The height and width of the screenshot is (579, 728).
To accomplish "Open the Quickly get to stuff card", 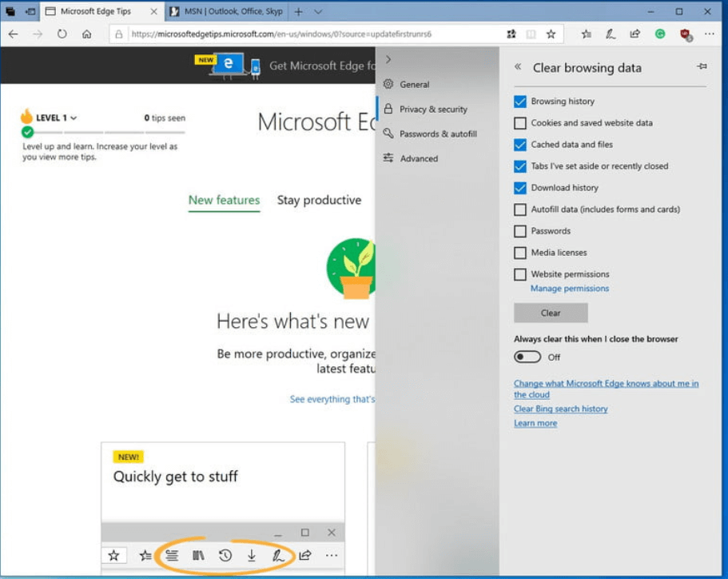I will [x=223, y=509].
